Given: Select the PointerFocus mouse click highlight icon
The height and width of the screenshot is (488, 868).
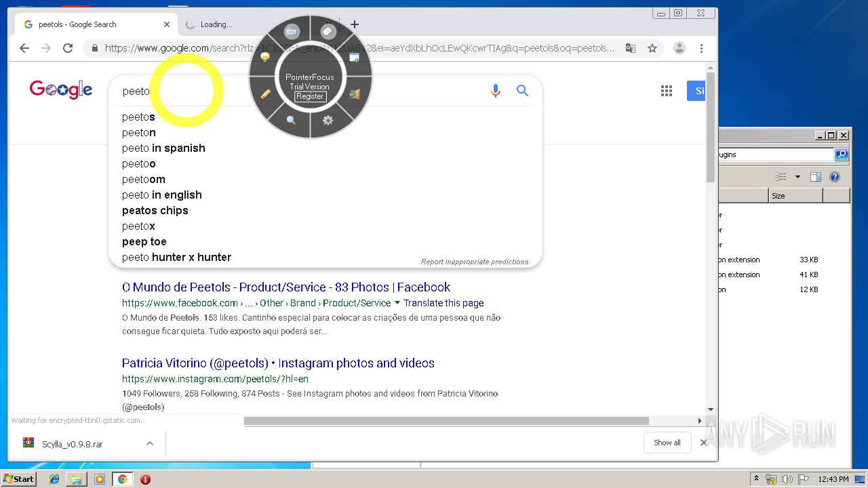Looking at the screenshot, I should click(x=328, y=31).
